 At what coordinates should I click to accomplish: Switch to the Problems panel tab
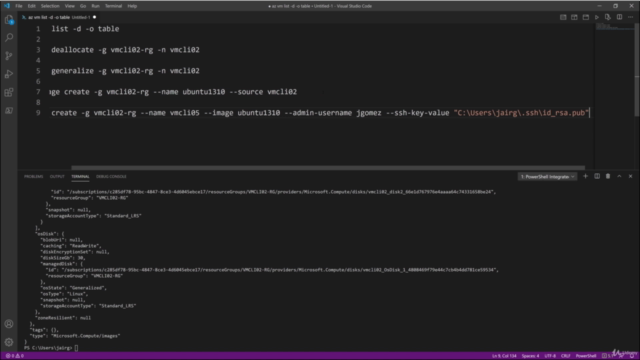[33, 177]
